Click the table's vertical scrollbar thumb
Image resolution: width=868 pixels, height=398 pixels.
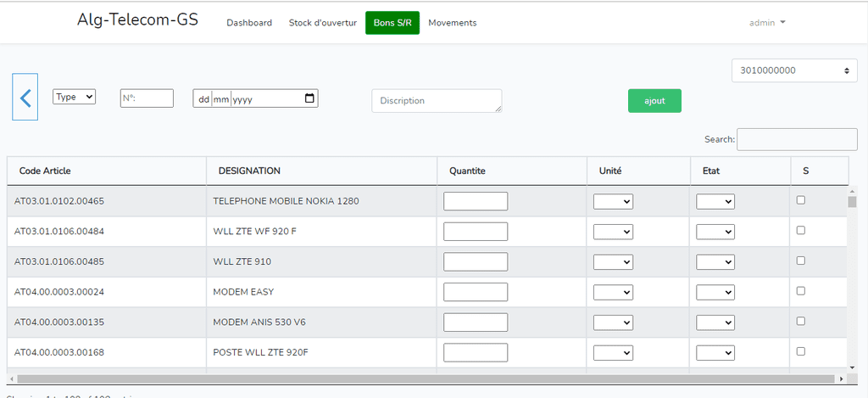[852, 201]
